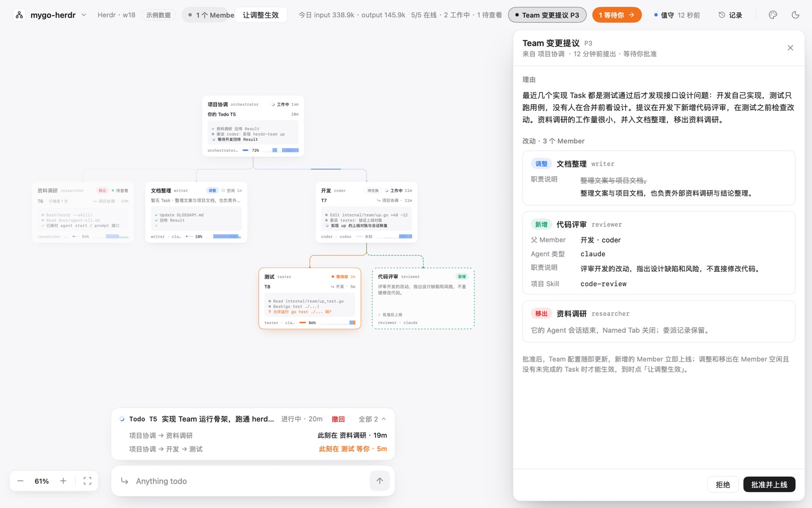Click the 61% zoom level
This screenshot has width=812, height=508.
pyautogui.click(x=42, y=481)
